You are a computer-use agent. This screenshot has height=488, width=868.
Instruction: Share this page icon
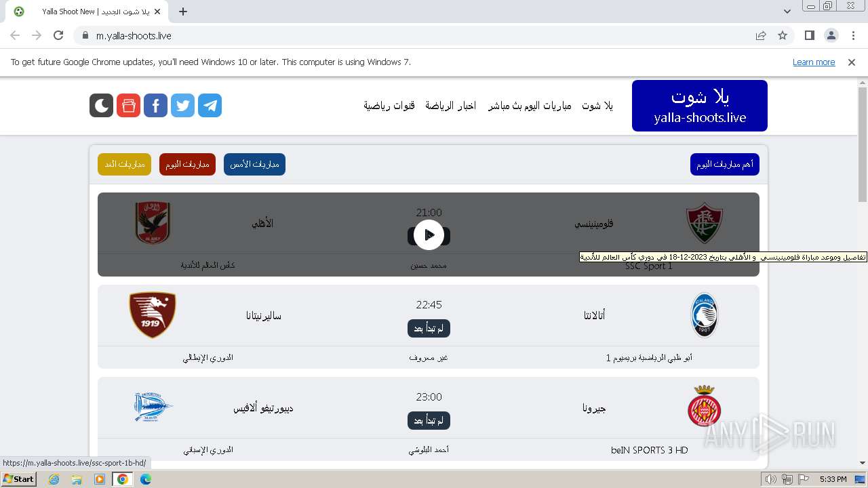pyautogui.click(x=761, y=35)
